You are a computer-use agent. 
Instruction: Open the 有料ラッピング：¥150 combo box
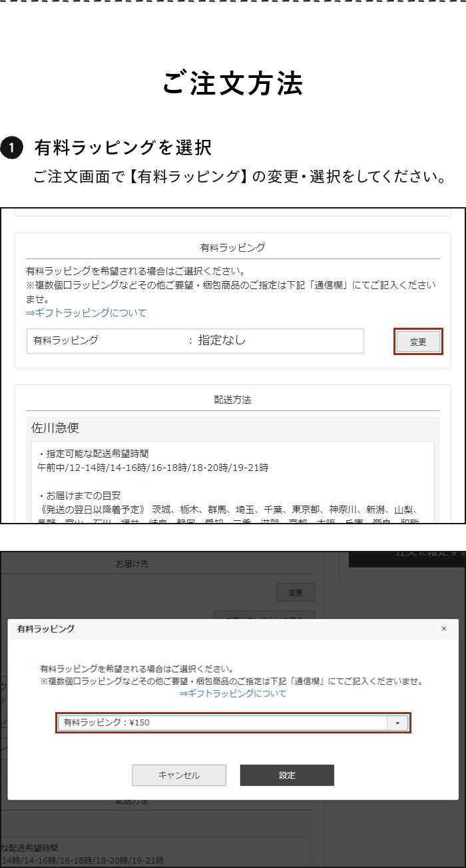(223, 723)
